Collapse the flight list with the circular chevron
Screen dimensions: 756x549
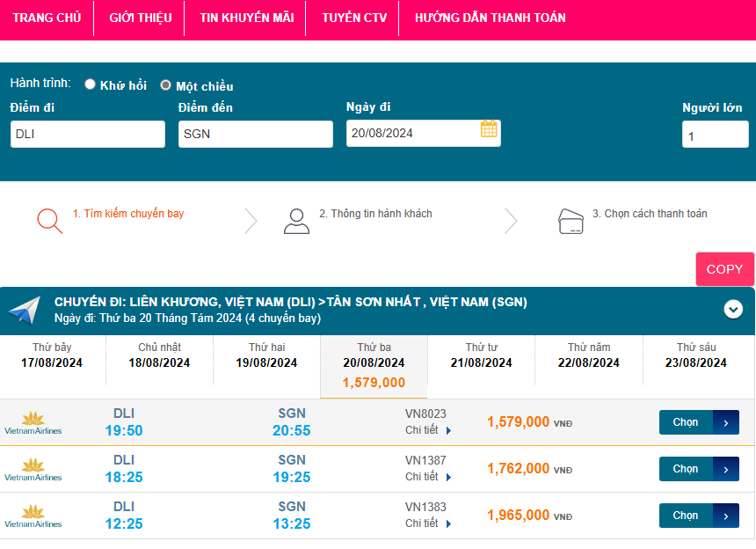733,309
